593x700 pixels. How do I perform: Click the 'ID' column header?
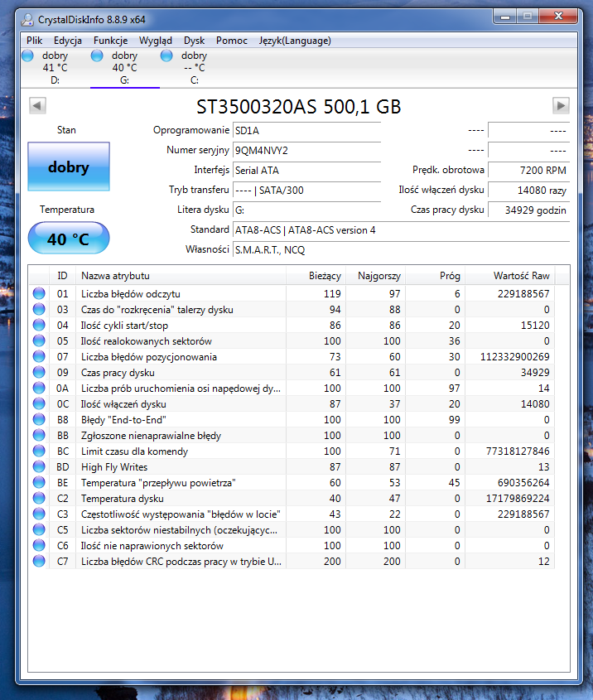[x=62, y=276]
